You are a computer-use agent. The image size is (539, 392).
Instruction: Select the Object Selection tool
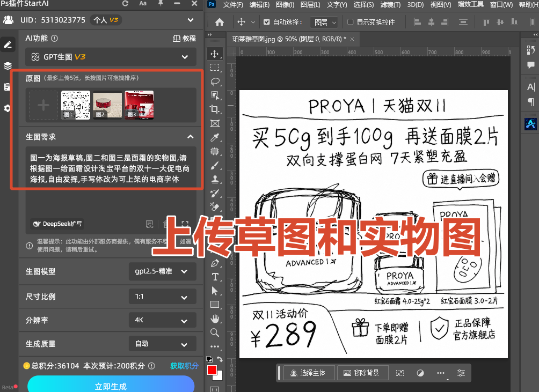click(215, 95)
